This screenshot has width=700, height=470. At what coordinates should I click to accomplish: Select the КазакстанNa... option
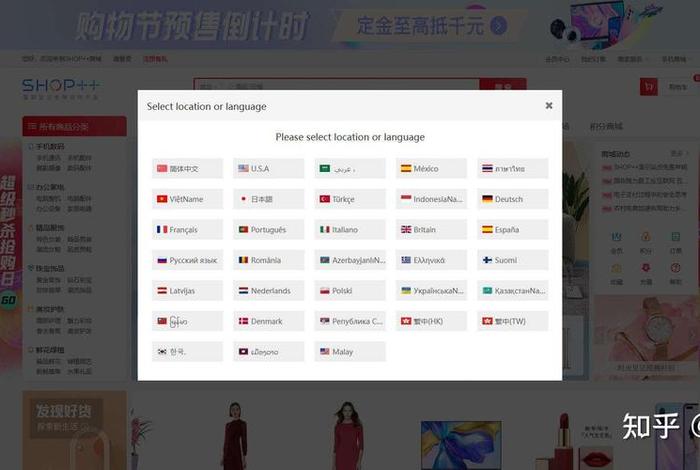coord(512,291)
